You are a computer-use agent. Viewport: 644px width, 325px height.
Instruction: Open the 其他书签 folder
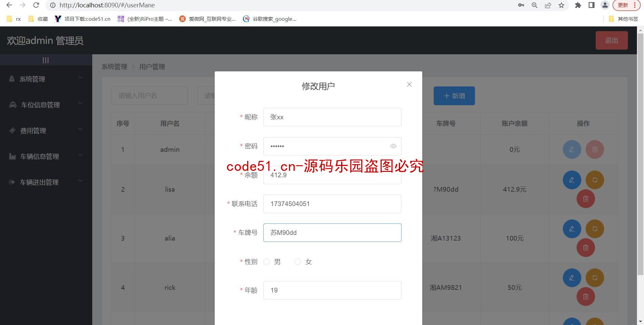pyautogui.click(x=623, y=19)
